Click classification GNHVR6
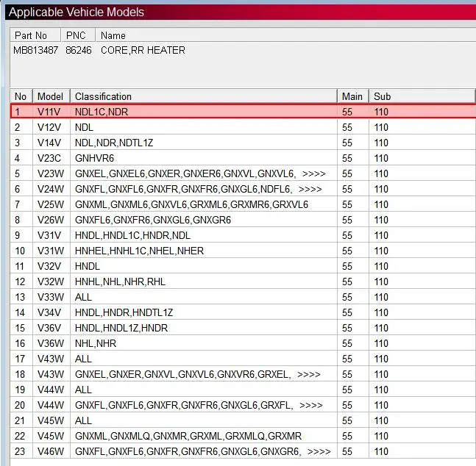Viewport: 476px width, 466px height. pyautogui.click(x=94, y=158)
